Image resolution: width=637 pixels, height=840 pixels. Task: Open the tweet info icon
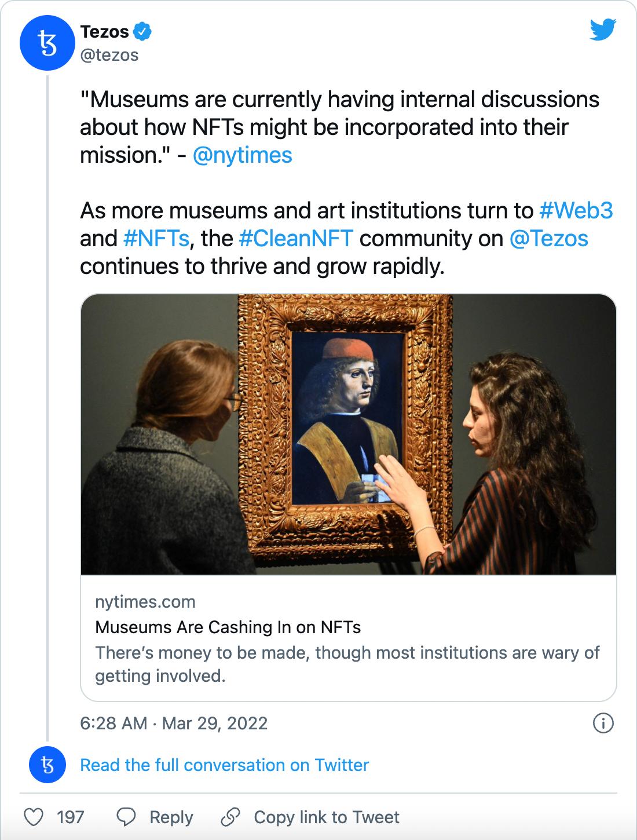click(603, 723)
